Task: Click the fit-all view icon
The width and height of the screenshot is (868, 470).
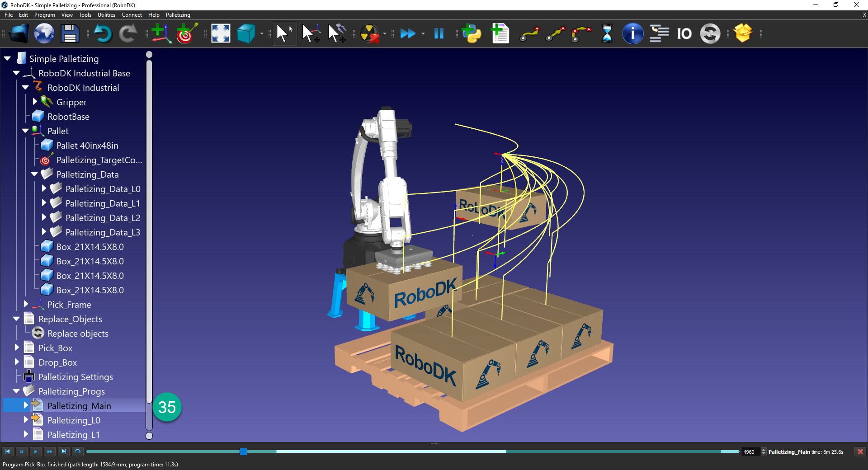Action: pos(220,33)
